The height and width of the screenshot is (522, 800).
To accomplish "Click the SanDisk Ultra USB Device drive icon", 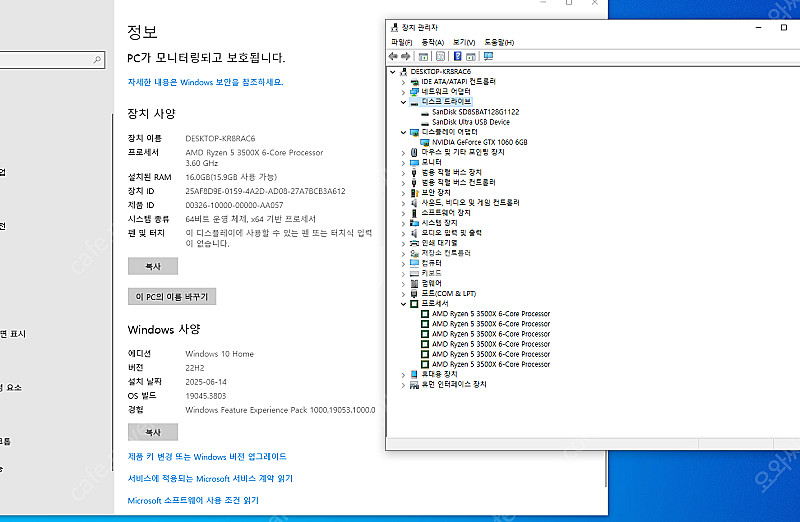I will [425, 122].
